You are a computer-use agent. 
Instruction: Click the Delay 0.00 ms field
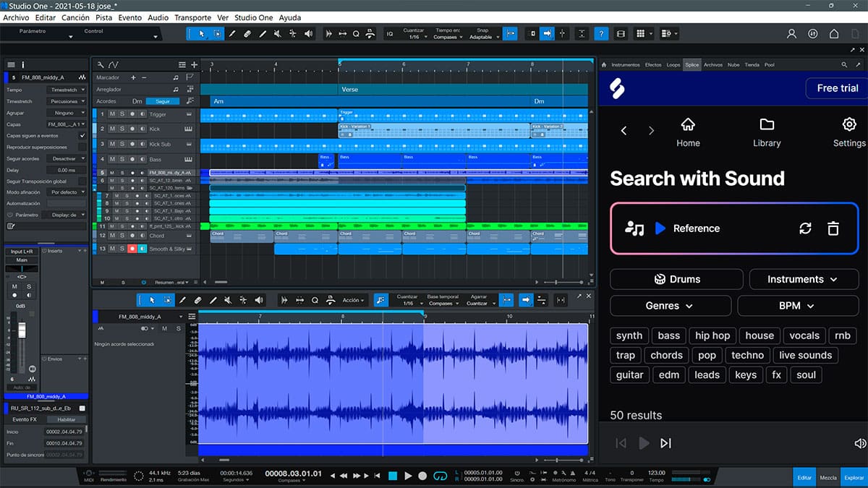coord(67,170)
